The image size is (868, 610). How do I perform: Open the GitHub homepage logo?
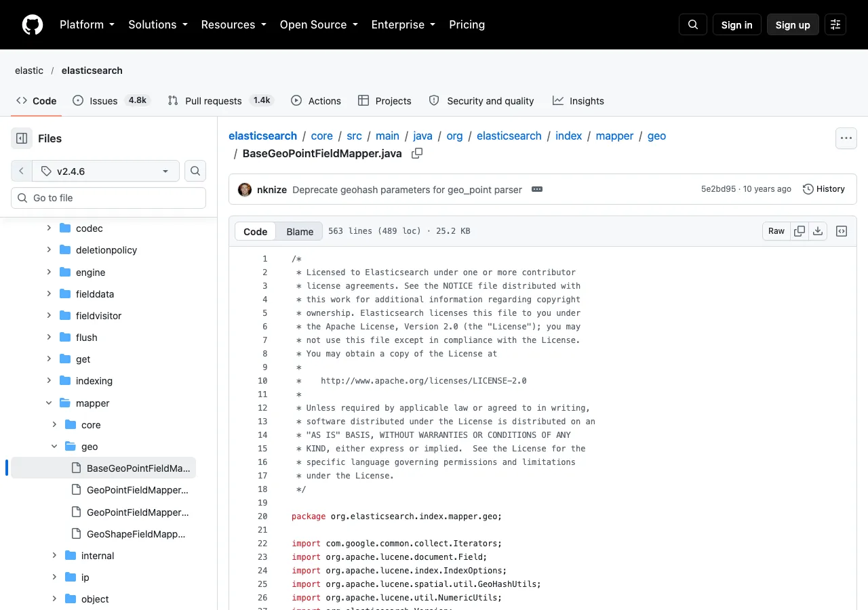click(33, 24)
